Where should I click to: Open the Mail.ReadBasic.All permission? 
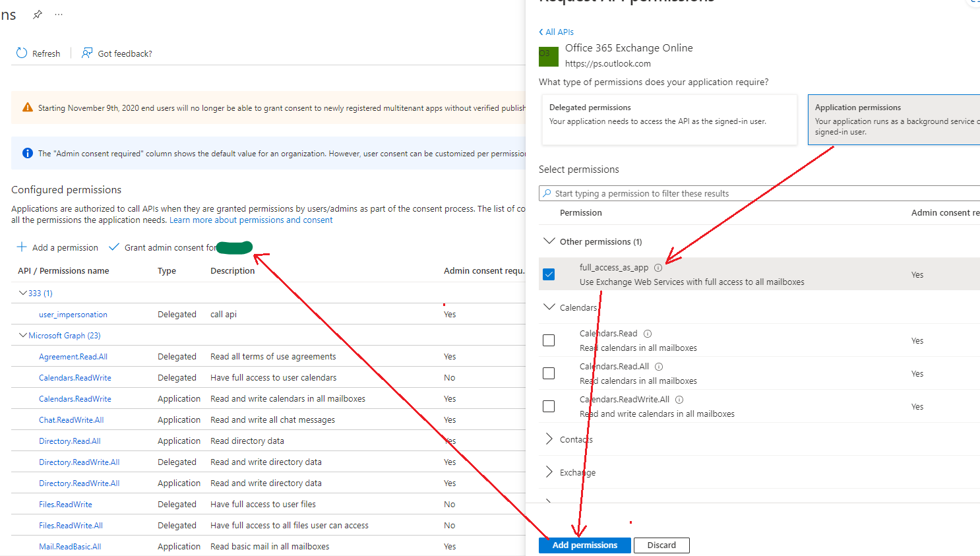coord(70,547)
